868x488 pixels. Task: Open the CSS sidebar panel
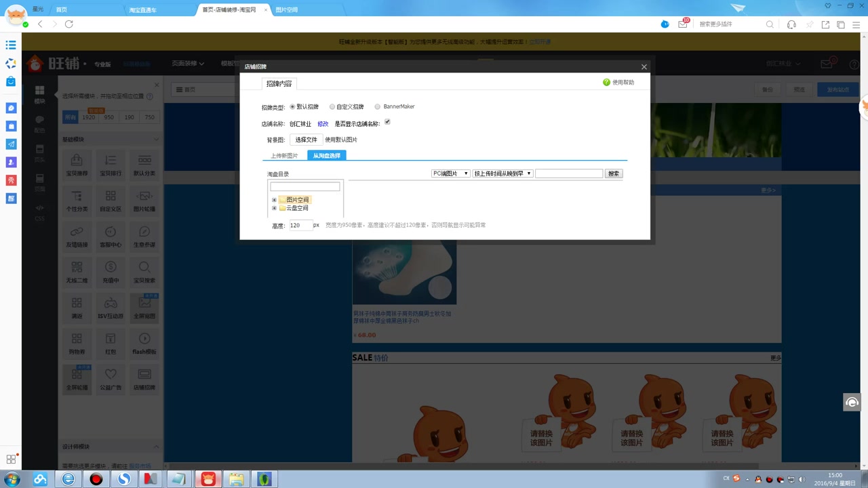[39, 212]
